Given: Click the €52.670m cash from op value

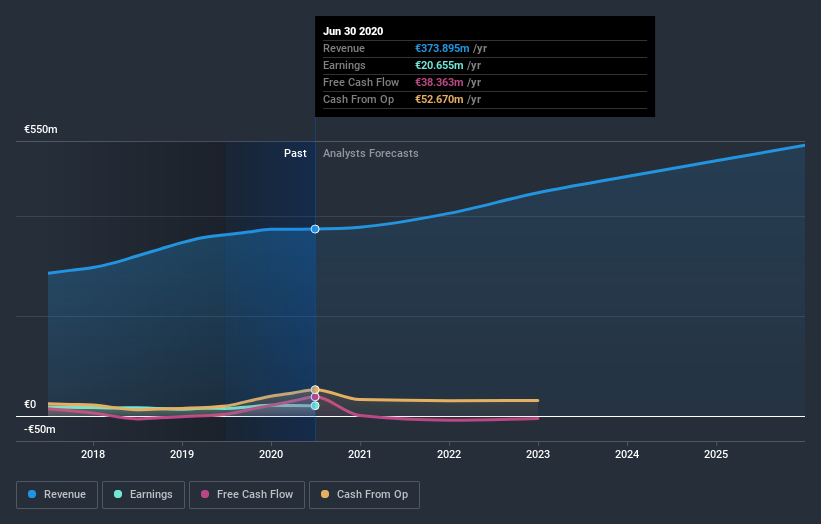Looking at the screenshot, I should tap(439, 99).
